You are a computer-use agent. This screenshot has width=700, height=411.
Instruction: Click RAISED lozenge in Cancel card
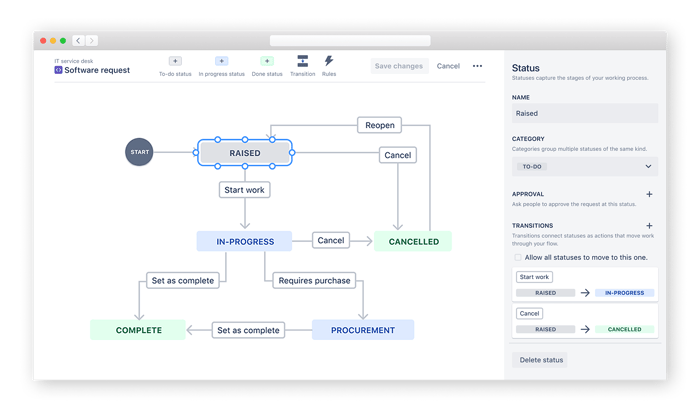point(546,329)
